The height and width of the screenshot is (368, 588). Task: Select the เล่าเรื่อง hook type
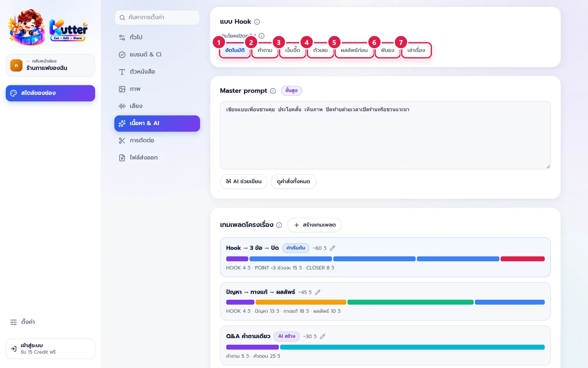[416, 50]
